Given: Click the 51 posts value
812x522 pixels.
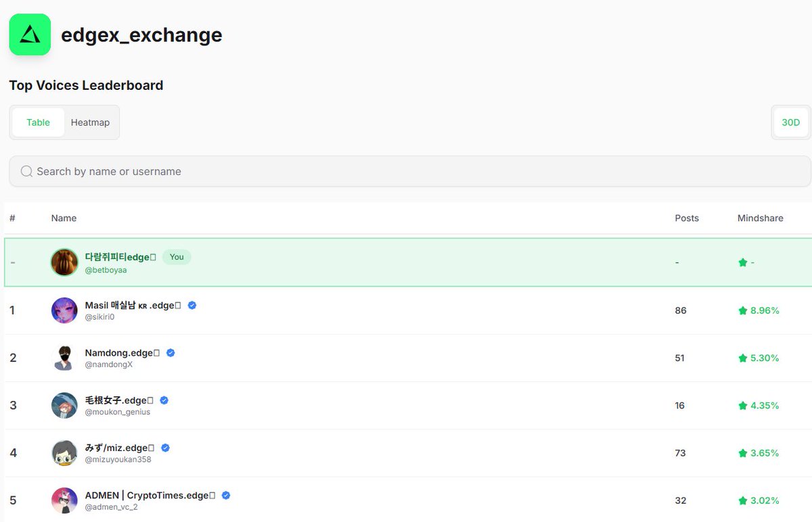Looking at the screenshot, I should (x=680, y=358).
